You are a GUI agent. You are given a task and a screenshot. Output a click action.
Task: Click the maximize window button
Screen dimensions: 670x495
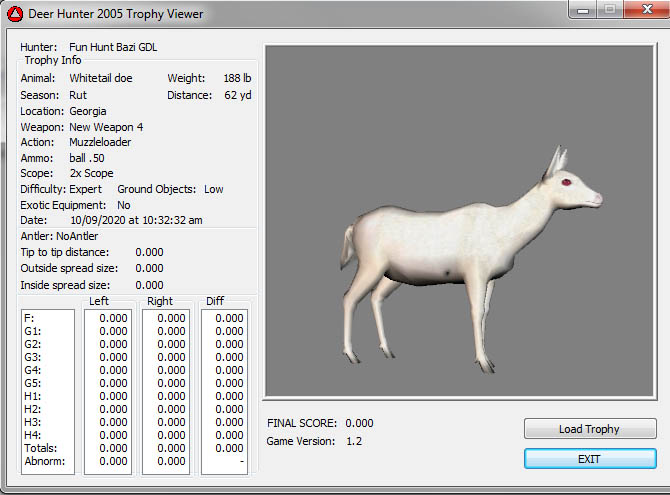click(607, 10)
